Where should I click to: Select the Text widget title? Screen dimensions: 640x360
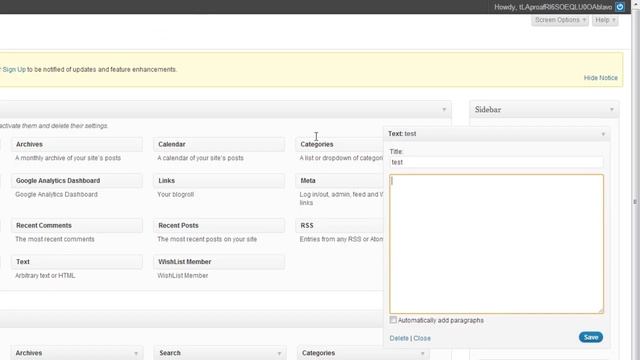point(77,262)
